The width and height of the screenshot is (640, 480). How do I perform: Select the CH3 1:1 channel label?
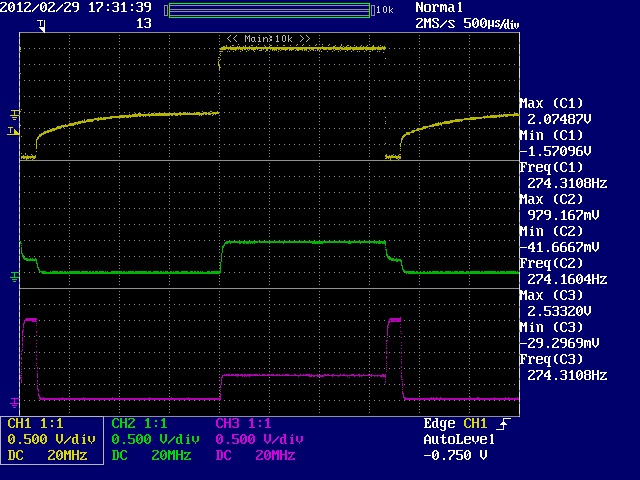[x=243, y=423]
